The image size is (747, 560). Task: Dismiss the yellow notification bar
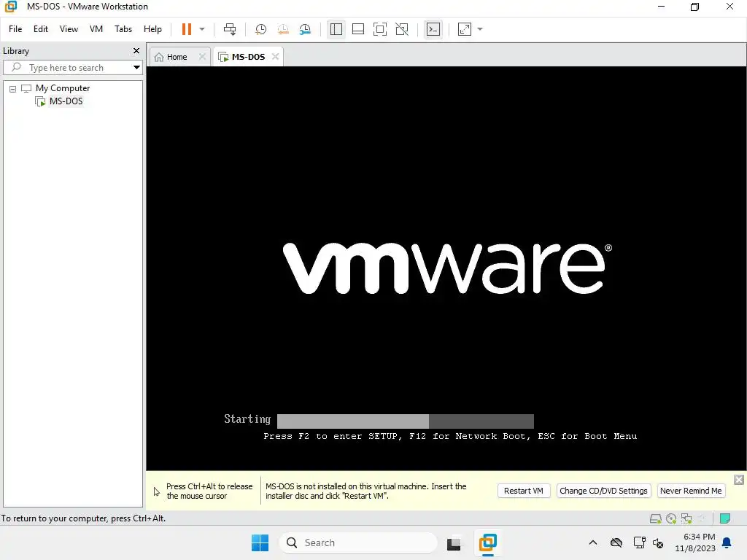[x=739, y=480]
